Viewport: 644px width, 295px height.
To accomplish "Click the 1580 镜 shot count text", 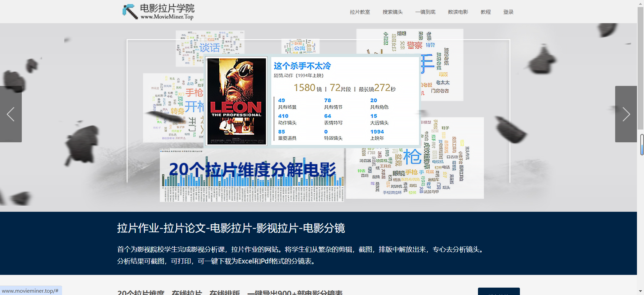I will coord(308,88).
